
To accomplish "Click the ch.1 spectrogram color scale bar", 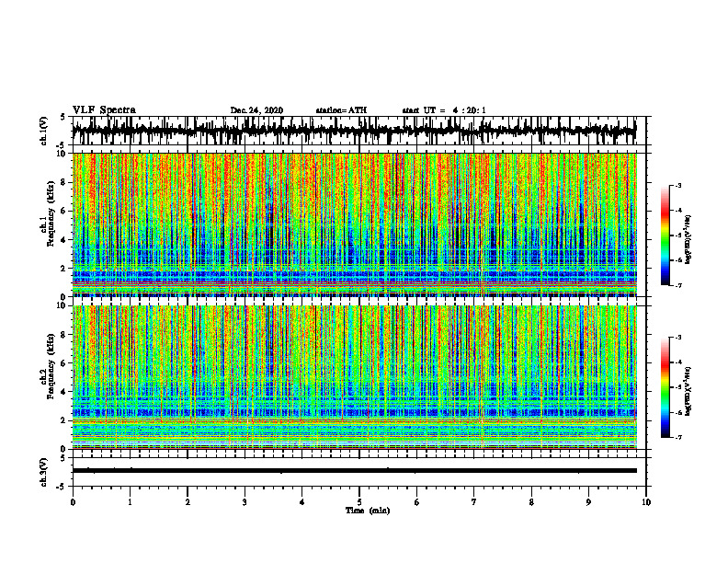I will 665,236.
